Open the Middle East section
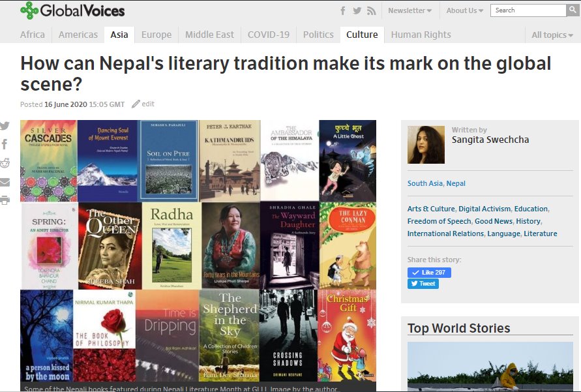The width and height of the screenshot is (581, 392). pos(210,35)
